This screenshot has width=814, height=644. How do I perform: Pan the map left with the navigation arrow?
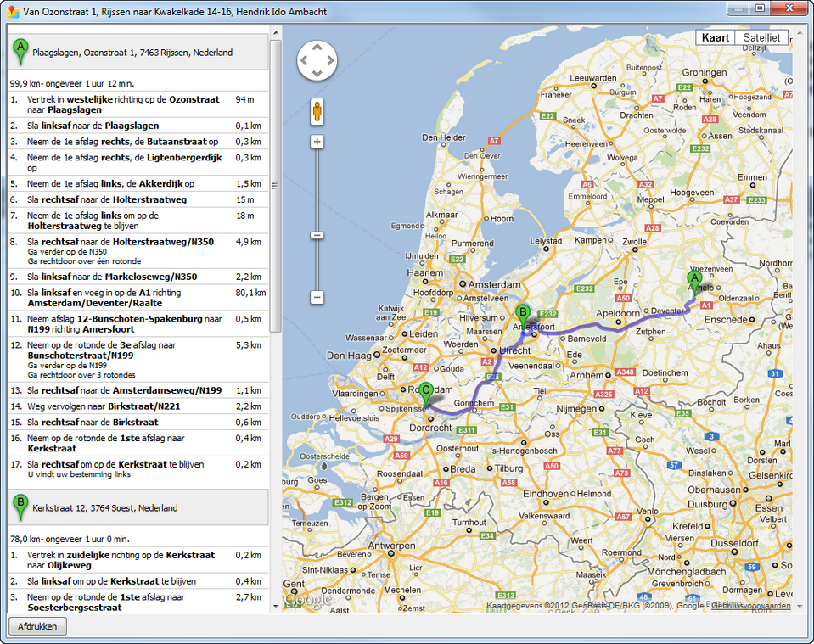pyautogui.click(x=304, y=61)
